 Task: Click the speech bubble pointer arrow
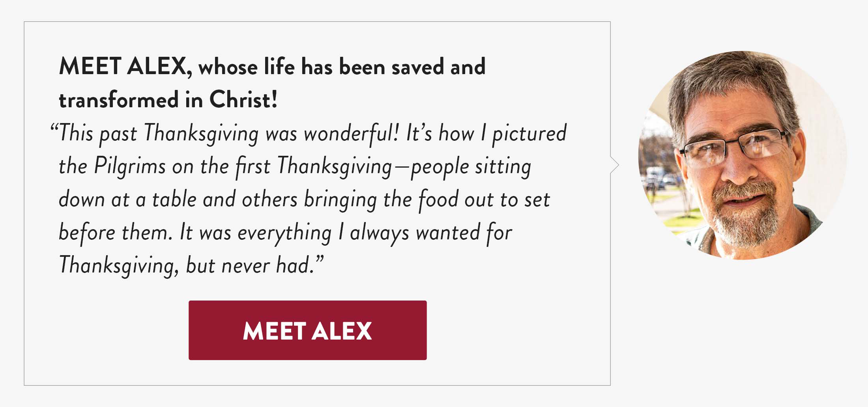pyautogui.click(x=614, y=165)
